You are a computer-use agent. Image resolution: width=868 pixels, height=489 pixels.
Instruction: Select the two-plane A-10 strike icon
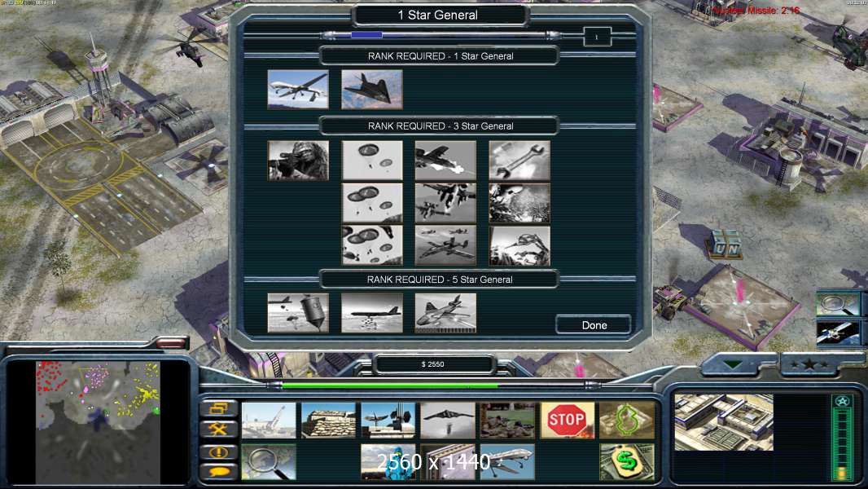tap(445, 203)
